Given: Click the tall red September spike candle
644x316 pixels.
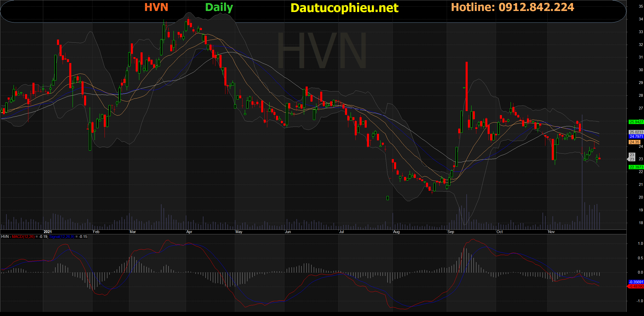Looking at the screenshot, I should click(467, 86).
